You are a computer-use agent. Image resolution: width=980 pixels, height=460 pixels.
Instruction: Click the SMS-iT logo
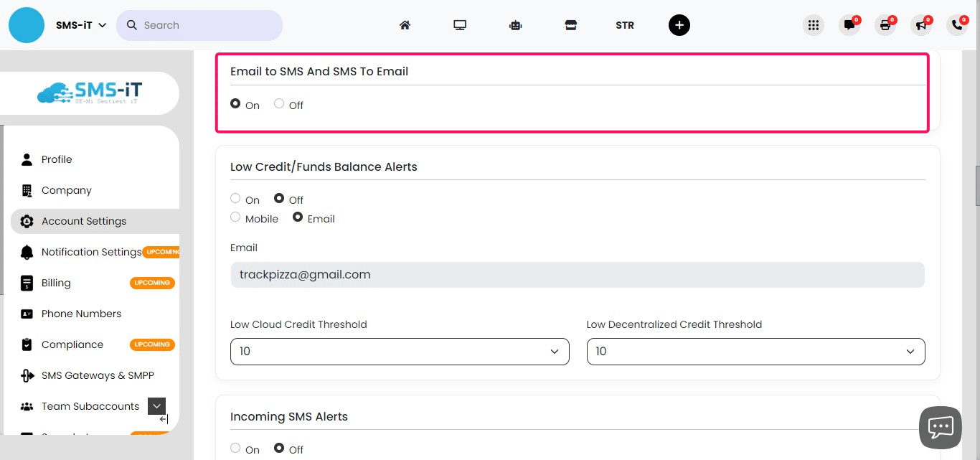pyautogui.click(x=90, y=93)
